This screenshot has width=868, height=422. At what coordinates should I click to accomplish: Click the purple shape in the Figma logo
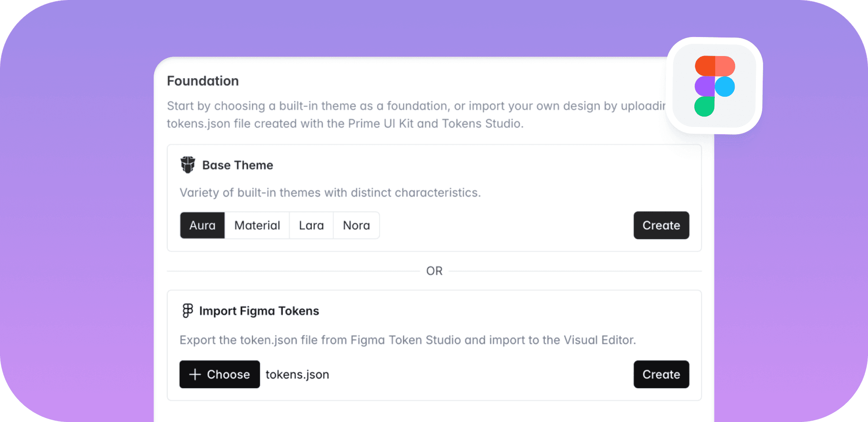(704, 86)
